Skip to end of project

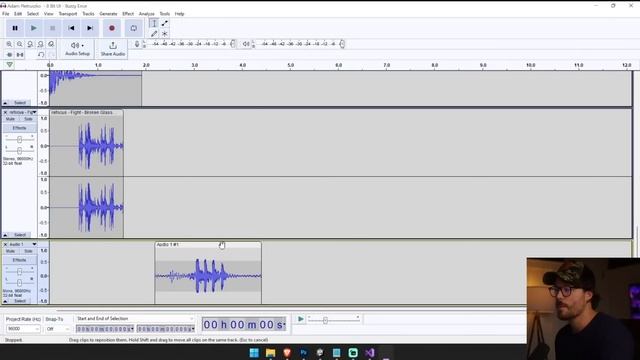pyautogui.click(x=90, y=28)
